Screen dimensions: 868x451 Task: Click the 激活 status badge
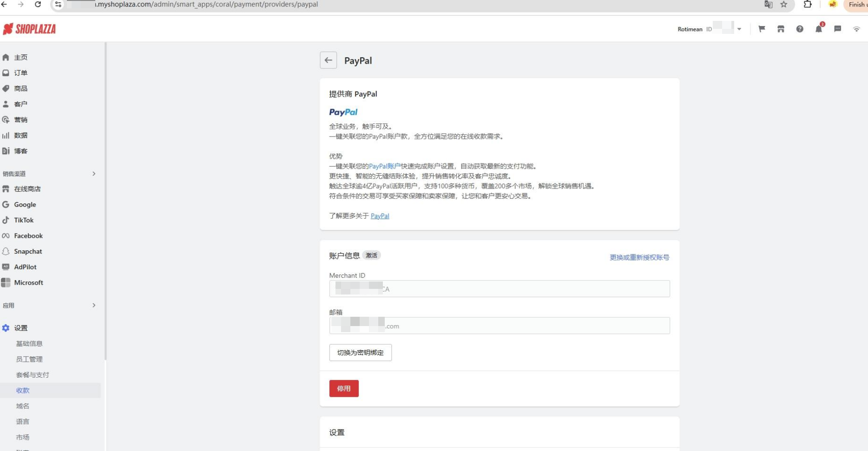coord(371,255)
